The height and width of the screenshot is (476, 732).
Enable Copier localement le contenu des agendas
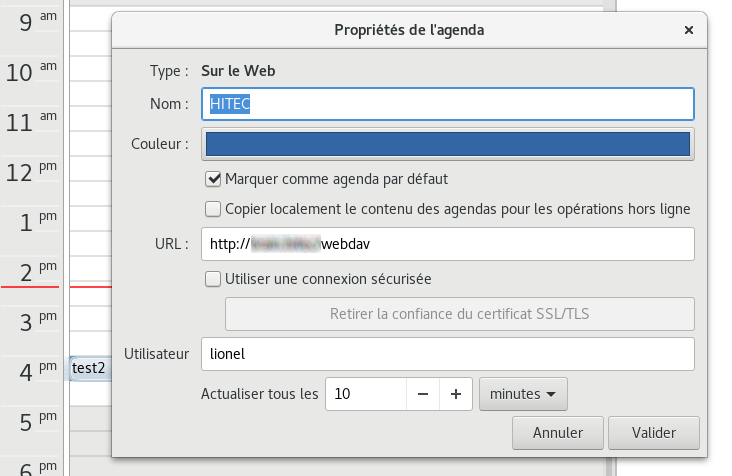coord(212,209)
